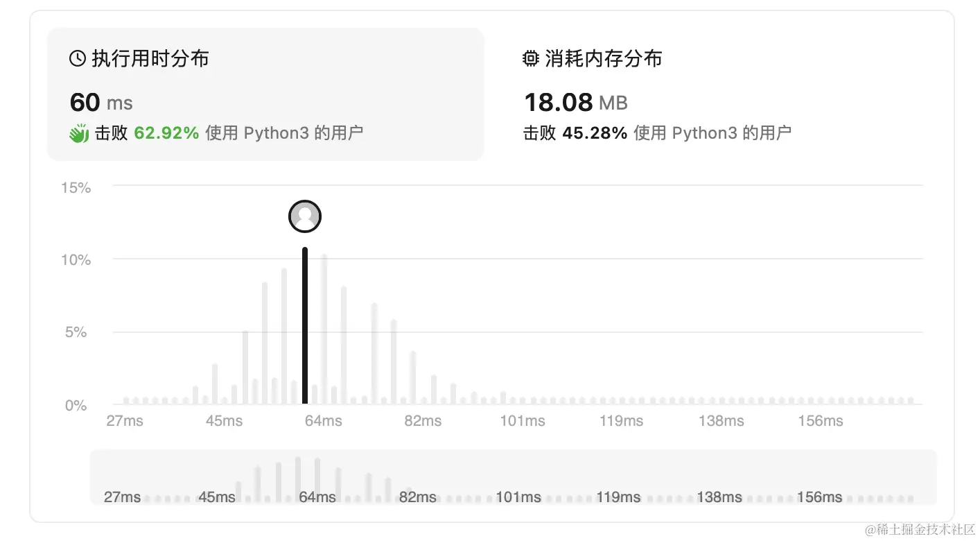Click the 156ms label on main chart axis
Screen dimensions: 980x541
821,421
